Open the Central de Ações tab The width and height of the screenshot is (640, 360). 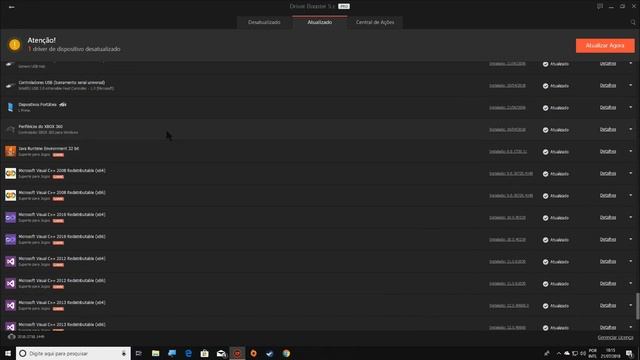click(x=375, y=22)
